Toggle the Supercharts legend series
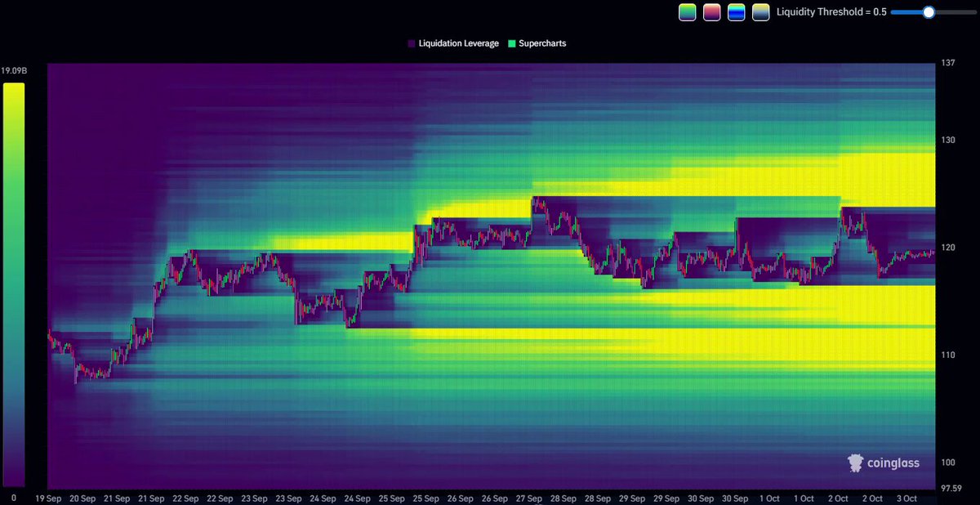980x505 pixels. pos(537,43)
